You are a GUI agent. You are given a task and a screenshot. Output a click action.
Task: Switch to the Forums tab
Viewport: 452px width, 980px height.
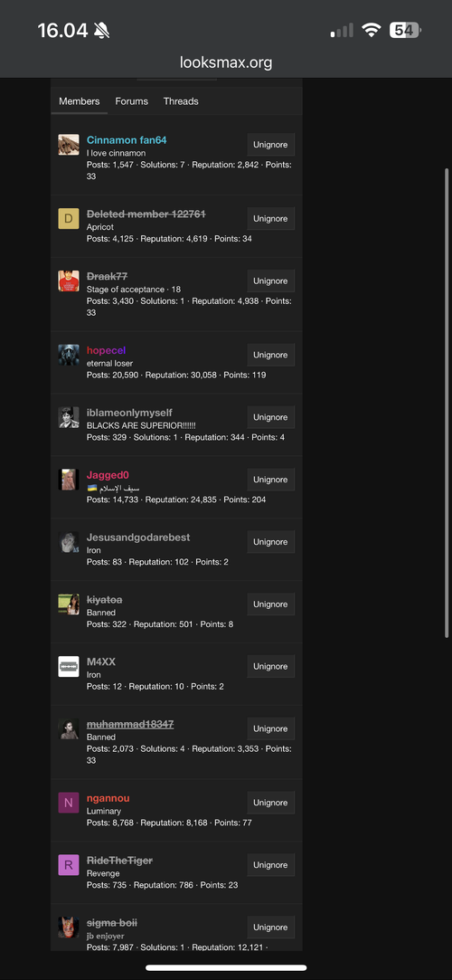[132, 101]
